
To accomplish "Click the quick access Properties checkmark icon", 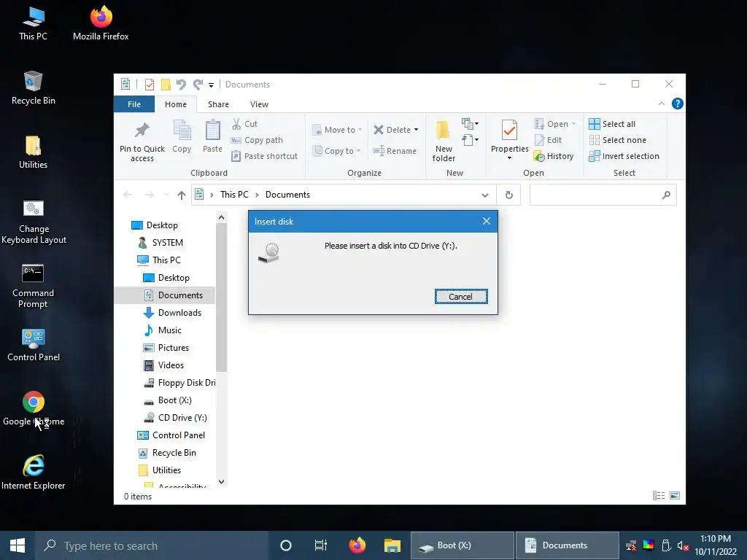I will pos(150,85).
